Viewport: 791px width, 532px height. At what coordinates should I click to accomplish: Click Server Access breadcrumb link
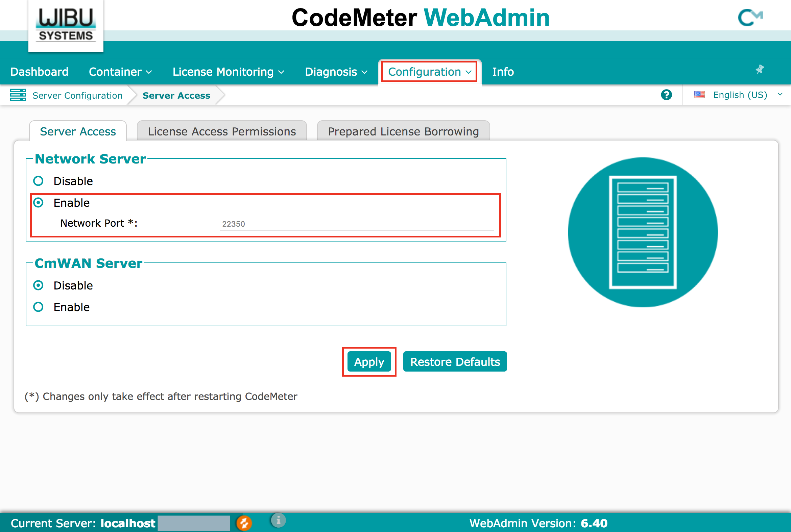tap(176, 95)
